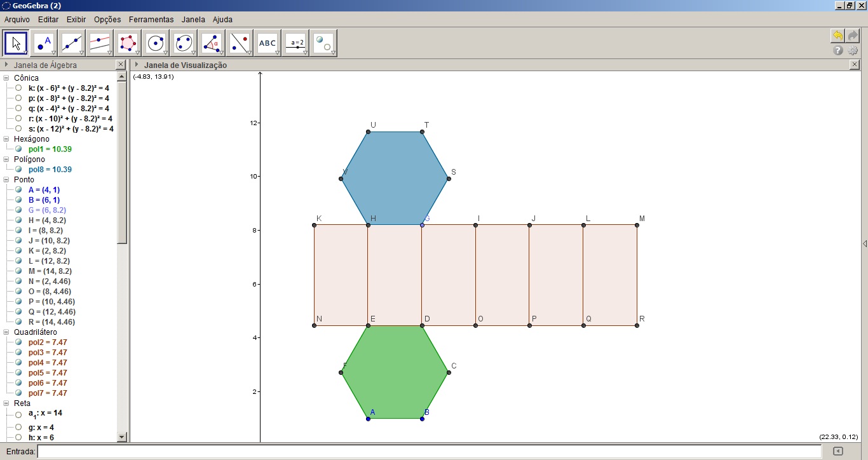
Task: Close the Janela de Visualização panel
Action: click(x=855, y=65)
